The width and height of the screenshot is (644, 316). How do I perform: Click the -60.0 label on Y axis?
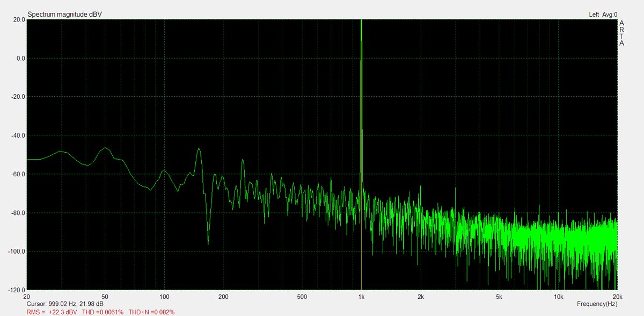[x=18, y=174]
